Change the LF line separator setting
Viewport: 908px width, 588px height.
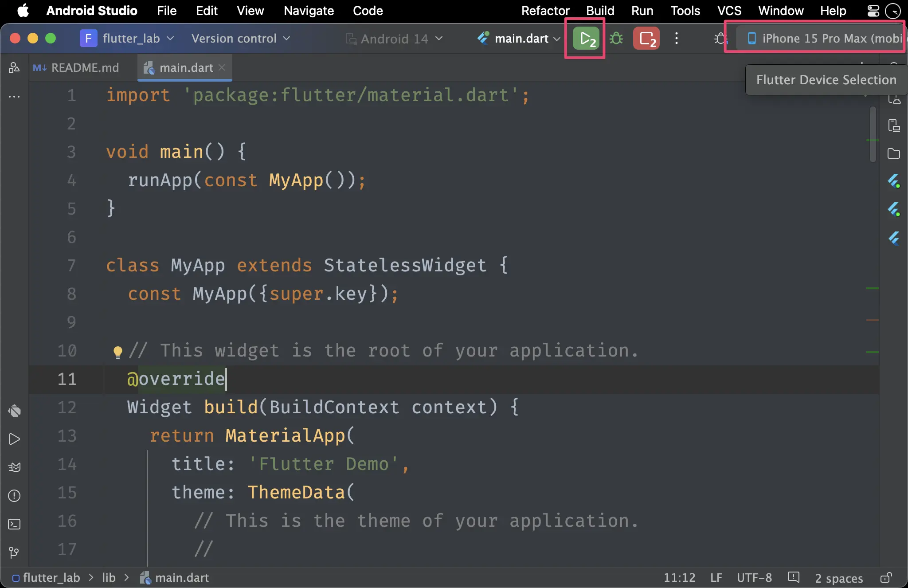pos(716,577)
